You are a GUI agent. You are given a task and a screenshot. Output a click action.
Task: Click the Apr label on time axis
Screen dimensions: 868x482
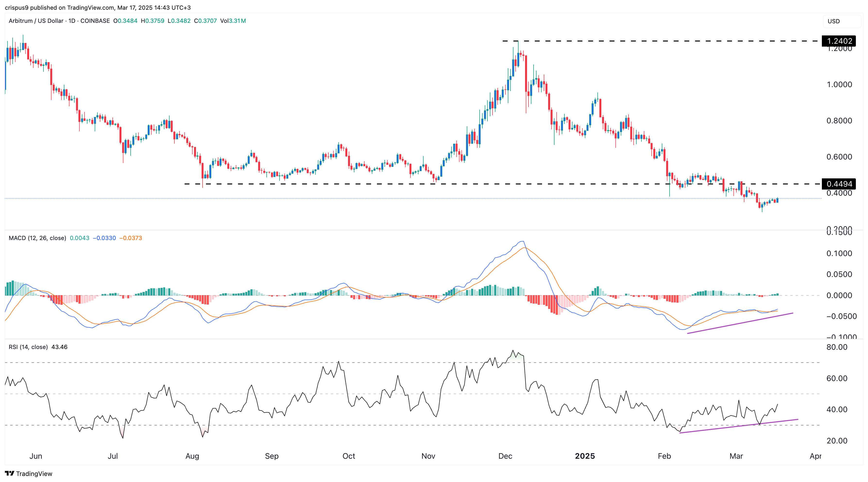[x=816, y=456]
